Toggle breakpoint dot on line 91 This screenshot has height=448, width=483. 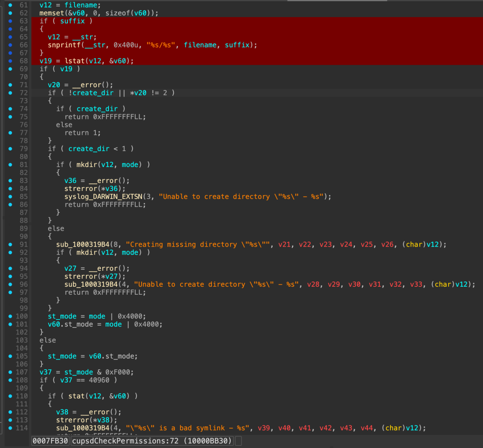[x=10, y=244]
